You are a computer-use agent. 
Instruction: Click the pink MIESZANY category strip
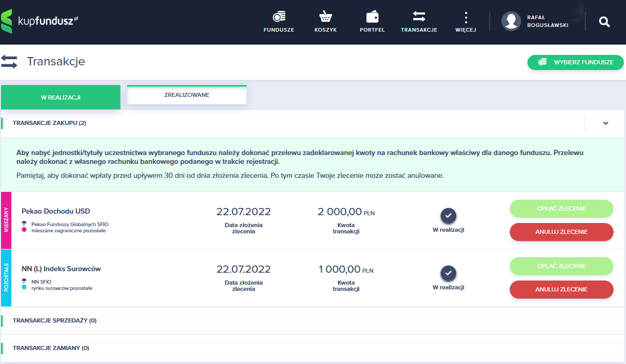coord(6,220)
